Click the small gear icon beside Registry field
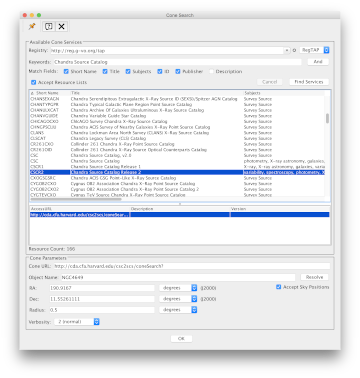Screen dimensions: 360x378 click(294, 50)
